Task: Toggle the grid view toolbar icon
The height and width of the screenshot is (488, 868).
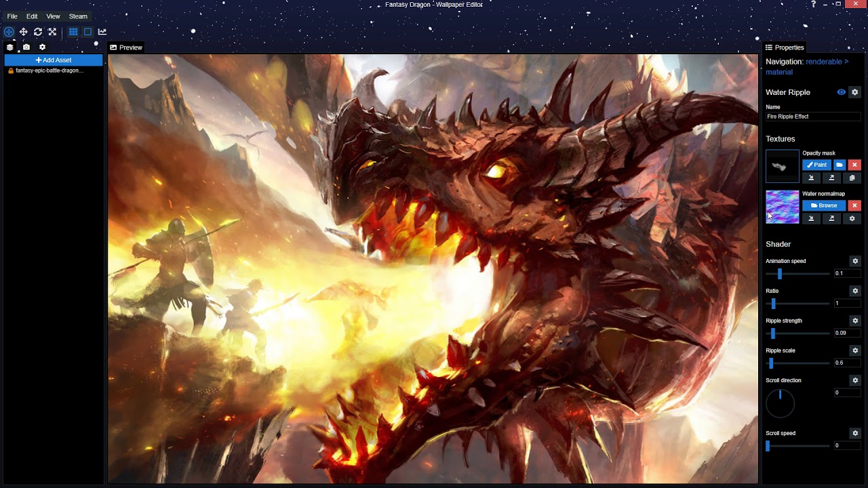Action: point(73,32)
